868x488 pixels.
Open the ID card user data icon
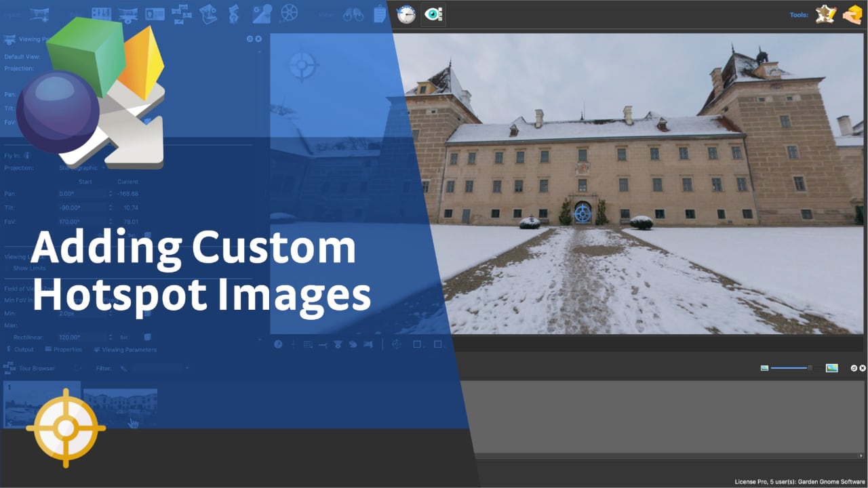155,14
